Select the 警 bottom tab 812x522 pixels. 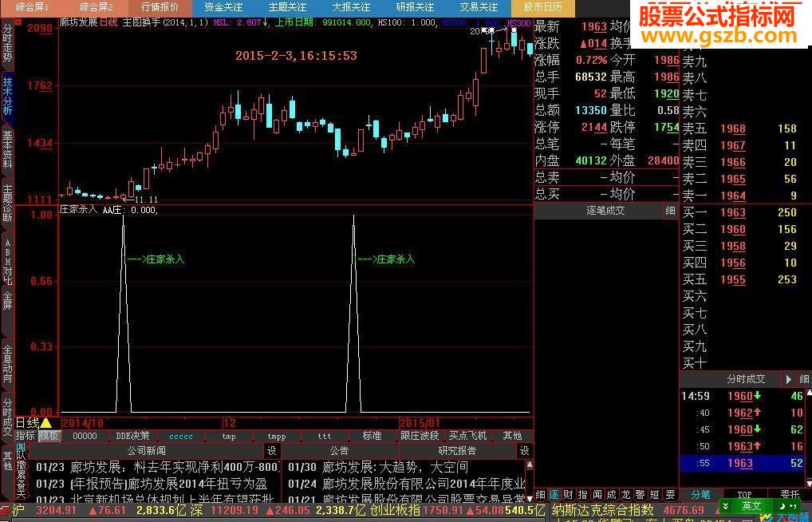[x=641, y=495]
